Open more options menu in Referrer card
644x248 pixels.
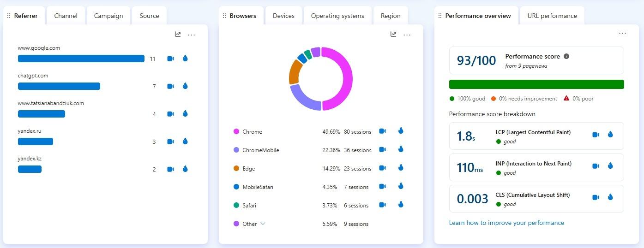(192, 35)
